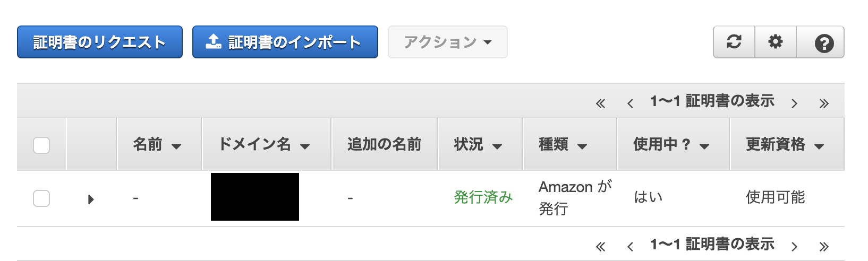Screen dimensions: 868x261
Task: Expand the certificate row details triangle
Action: click(x=91, y=199)
